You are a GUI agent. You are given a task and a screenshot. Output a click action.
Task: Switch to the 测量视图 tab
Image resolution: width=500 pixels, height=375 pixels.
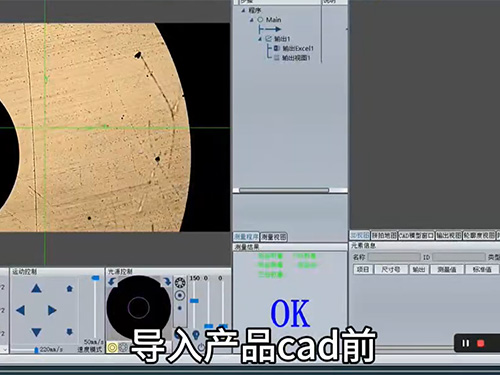[x=274, y=237]
